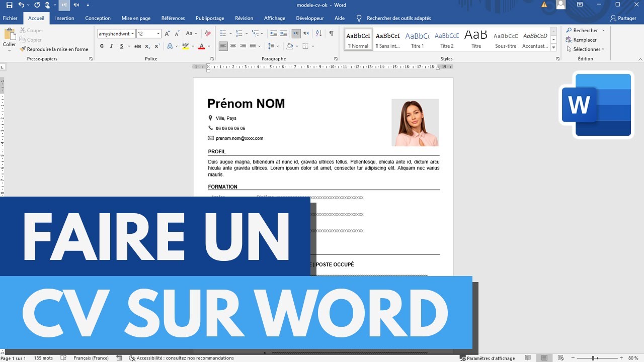Screen dimensions: 644x362
Task: Open the borders dropdown arrow
Action: point(312,46)
